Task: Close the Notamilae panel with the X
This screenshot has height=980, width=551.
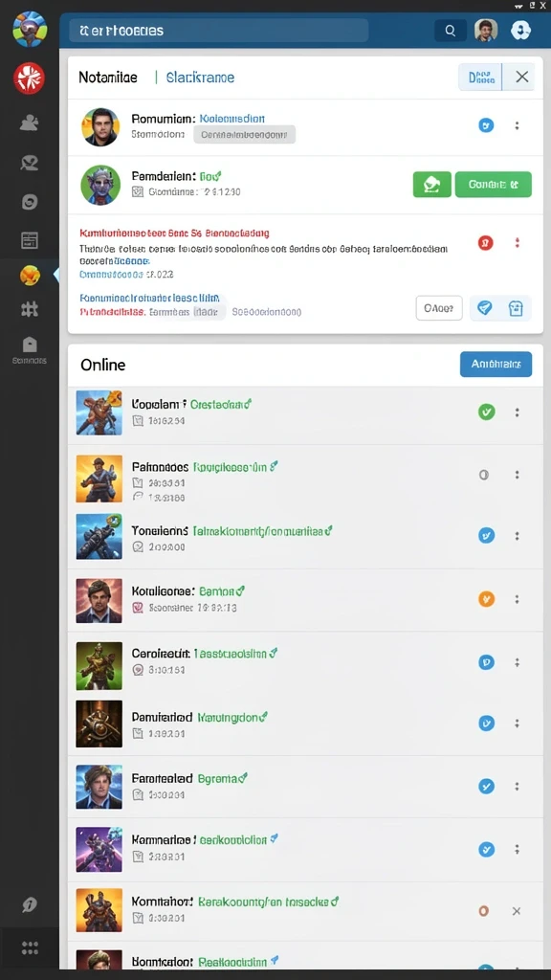Action: [521, 77]
